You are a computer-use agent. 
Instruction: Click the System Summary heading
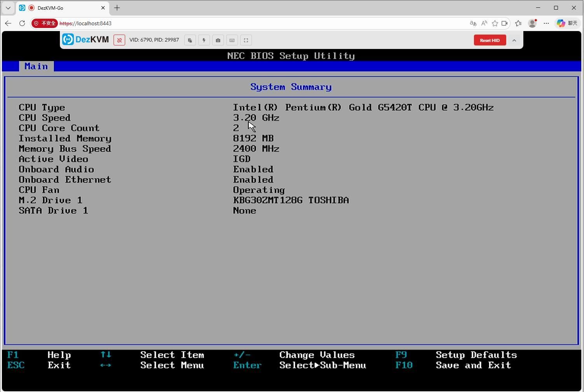291,87
